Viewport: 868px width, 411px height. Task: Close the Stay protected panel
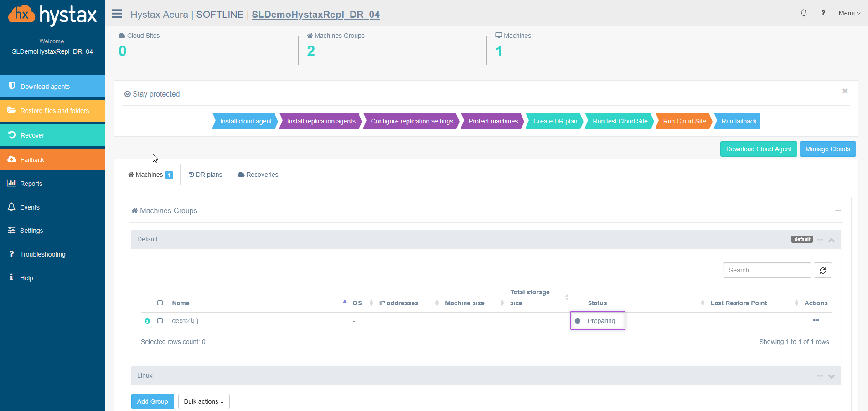845,91
